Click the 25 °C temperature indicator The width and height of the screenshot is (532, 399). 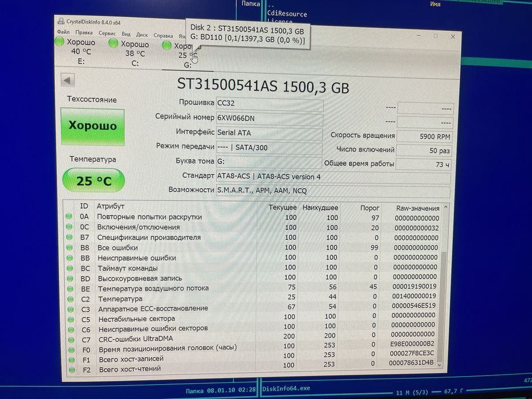click(x=94, y=181)
